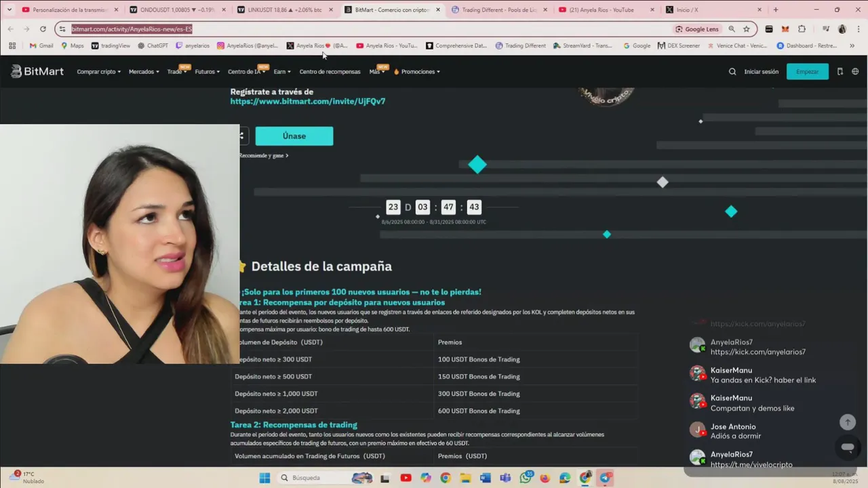Switch to the Inicio / X tab
Viewport: 868px width, 488px height.
pos(712,10)
